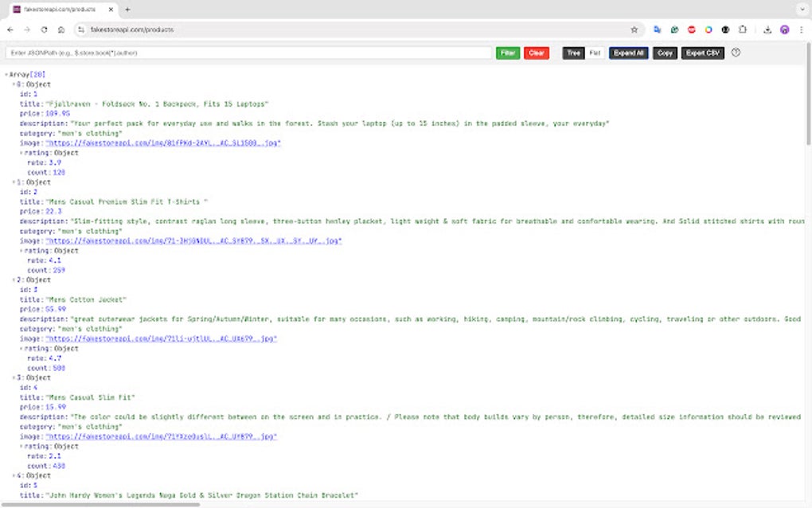Reload the page with the refresh icon
Image resolution: width=812 pixels, height=508 pixels.
click(44, 29)
